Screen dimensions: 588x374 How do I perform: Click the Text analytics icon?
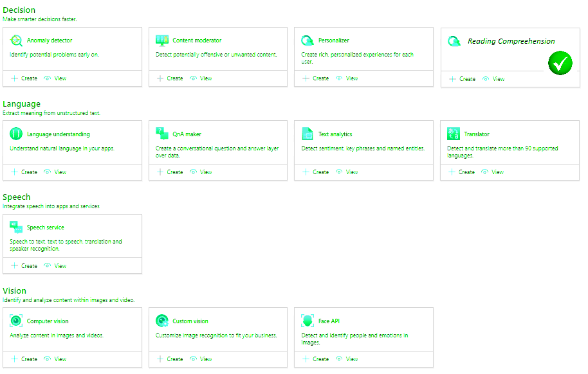tap(308, 134)
